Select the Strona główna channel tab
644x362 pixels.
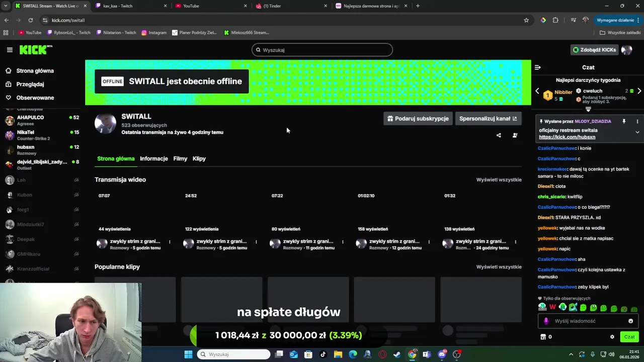click(116, 158)
